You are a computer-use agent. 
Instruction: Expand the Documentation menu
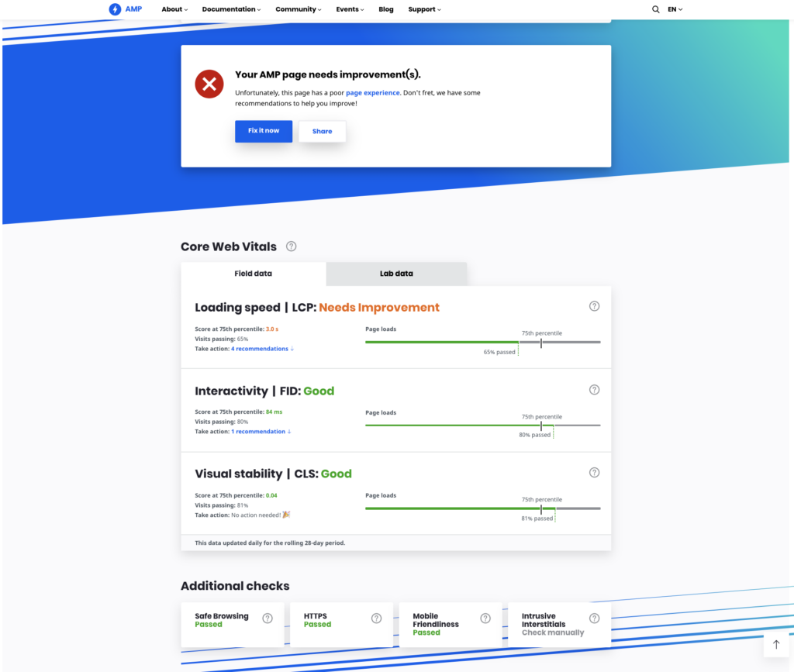[x=231, y=9]
